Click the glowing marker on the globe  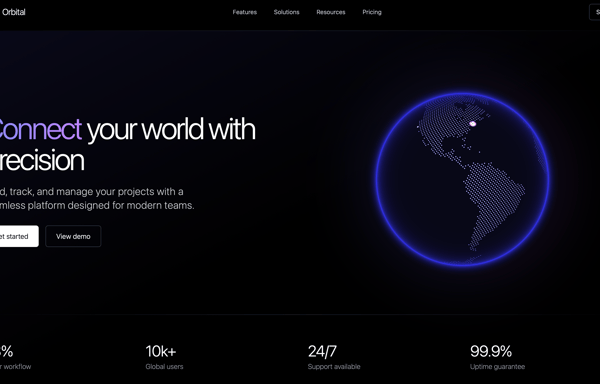473,124
